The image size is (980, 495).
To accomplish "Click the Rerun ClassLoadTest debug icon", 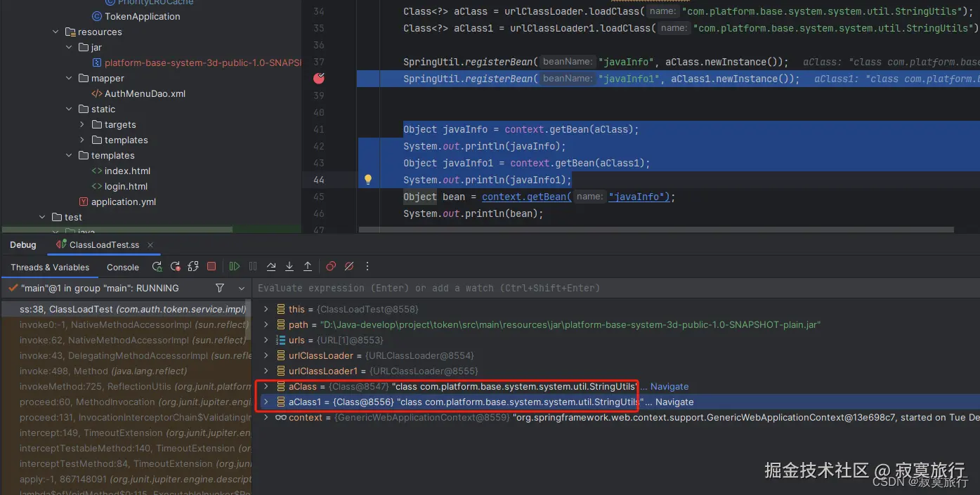I will point(157,267).
